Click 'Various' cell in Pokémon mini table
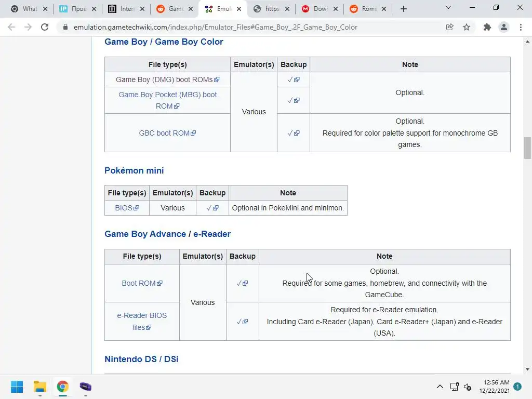532x399 pixels. 172,208
